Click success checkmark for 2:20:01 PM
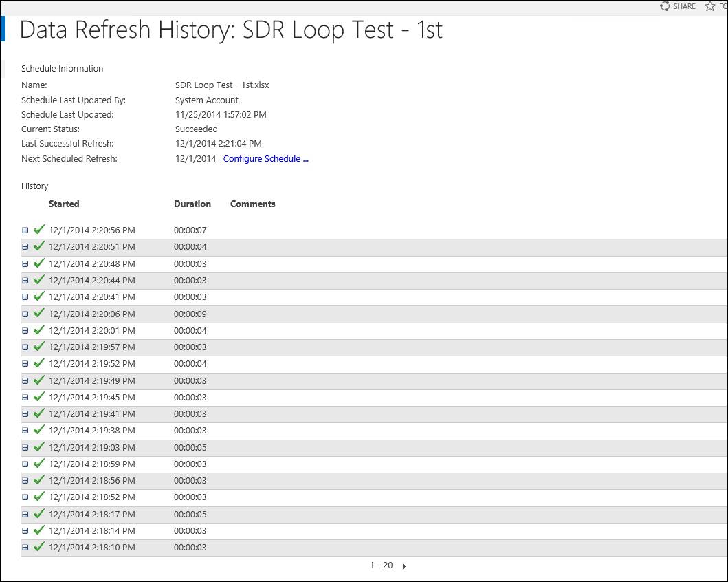Viewport: 728px width, 582px height. [x=39, y=330]
